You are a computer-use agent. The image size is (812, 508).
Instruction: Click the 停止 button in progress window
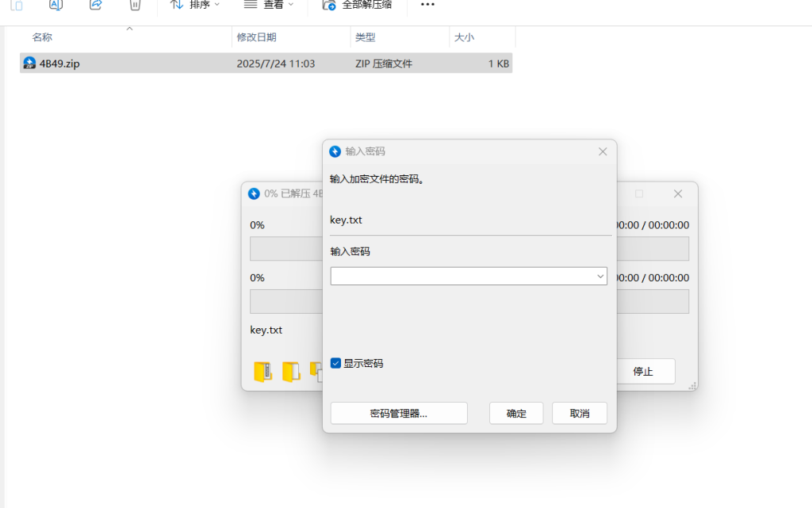642,371
